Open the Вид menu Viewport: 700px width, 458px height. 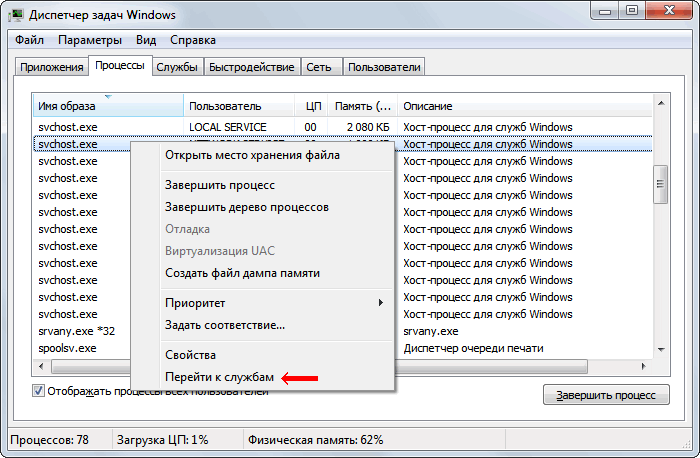click(146, 40)
